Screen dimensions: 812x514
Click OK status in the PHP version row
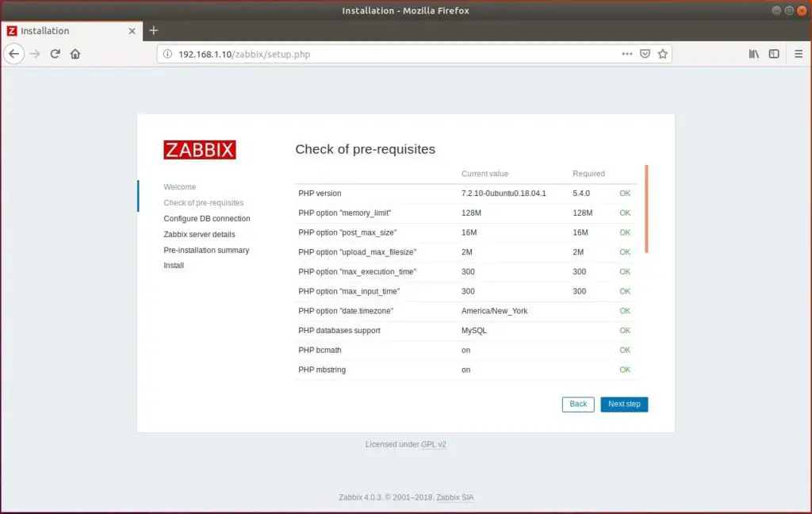[x=625, y=194]
